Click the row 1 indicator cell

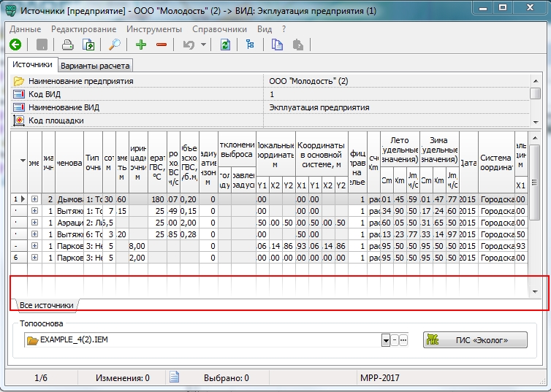click(x=19, y=199)
